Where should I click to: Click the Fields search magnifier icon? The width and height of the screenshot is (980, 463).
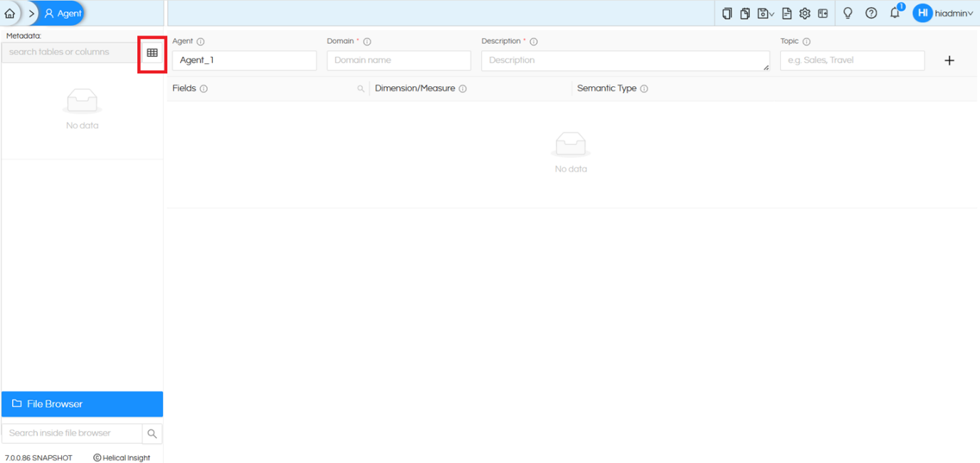tap(361, 89)
